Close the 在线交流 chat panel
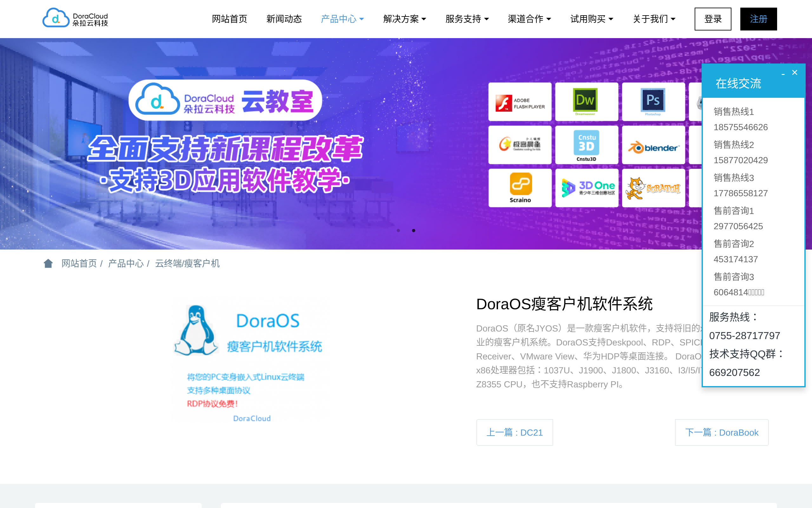This screenshot has height=508, width=812. (x=795, y=73)
